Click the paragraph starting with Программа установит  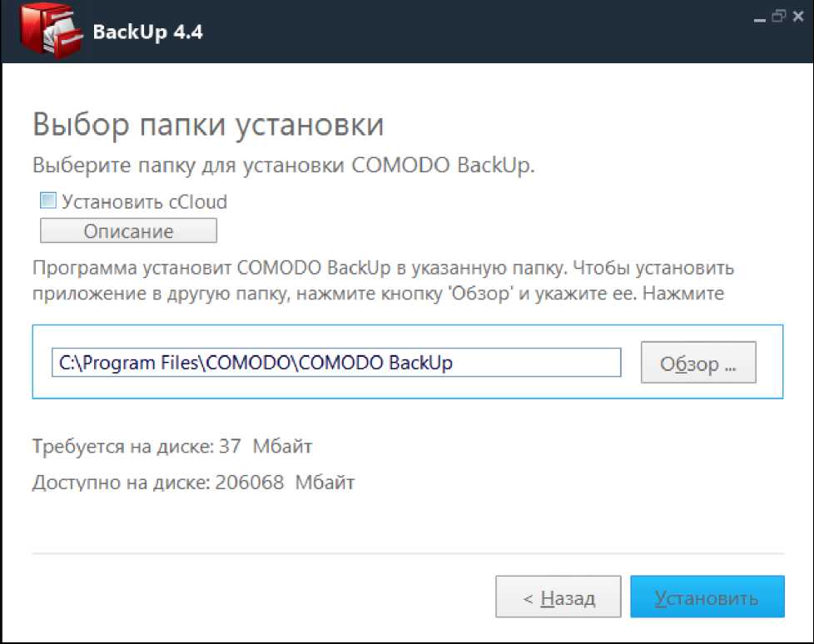pos(383,281)
